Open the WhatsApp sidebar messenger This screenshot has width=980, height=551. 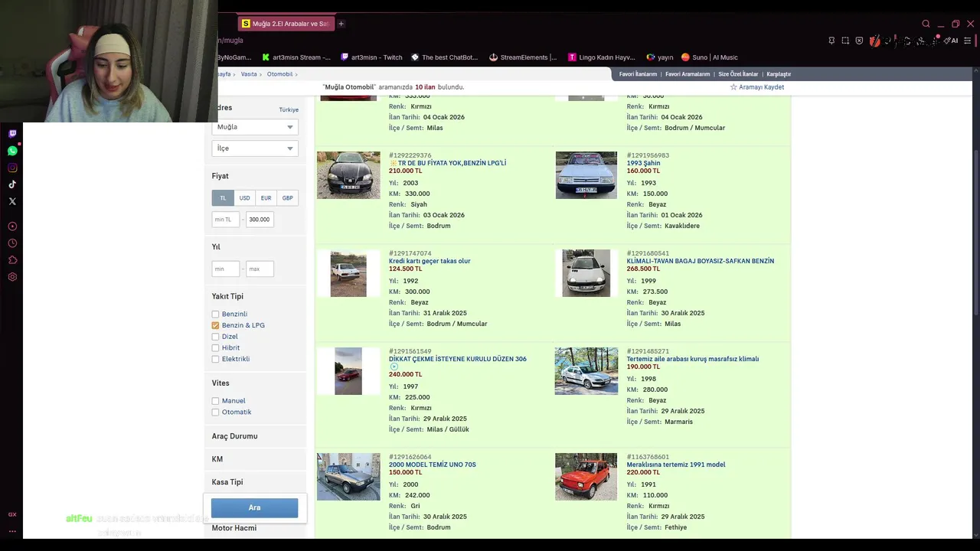click(x=12, y=151)
